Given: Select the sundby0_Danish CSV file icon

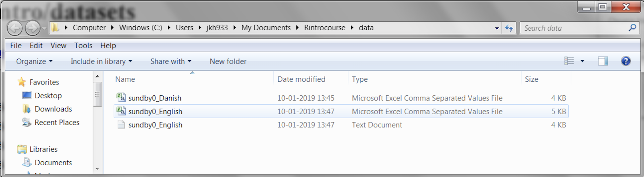Looking at the screenshot, I should 121,98.
